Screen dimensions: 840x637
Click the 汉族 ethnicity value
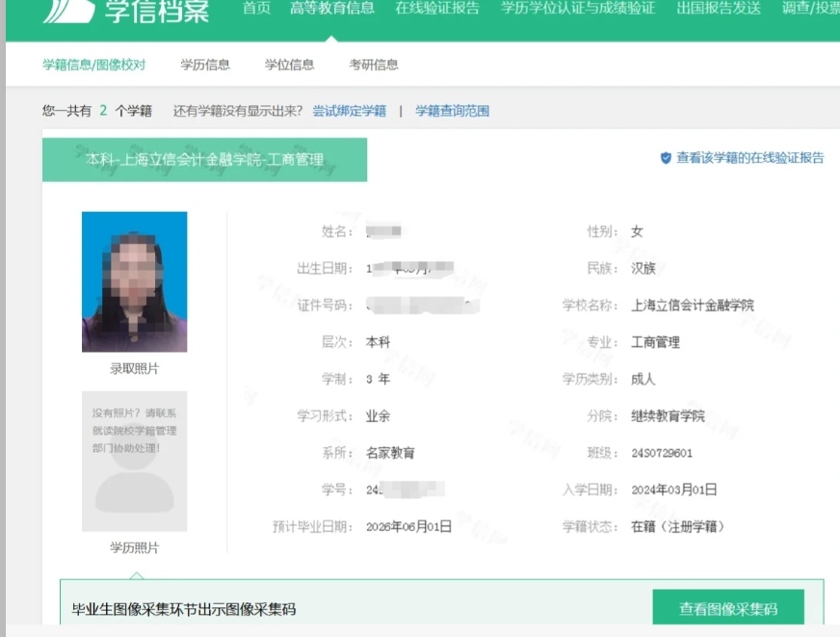pyautogui.click(x=643, y=269)
